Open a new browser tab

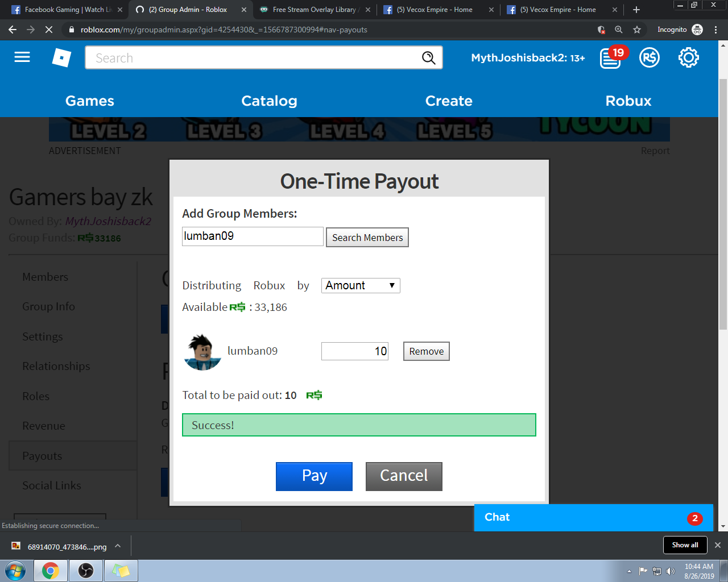[636, 10]
